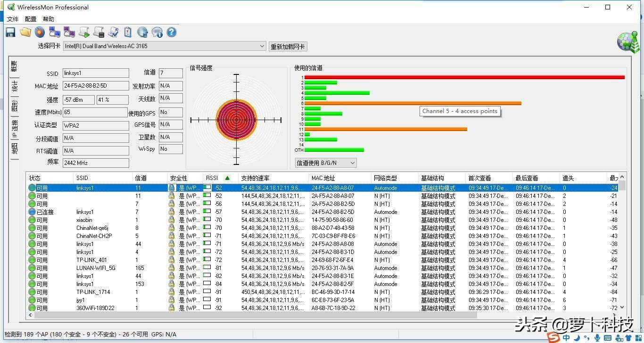Screen dimensions: 644x343
Task: Select the red target toolbar icon
Action: pyautogui.click(x=40, y=32)
